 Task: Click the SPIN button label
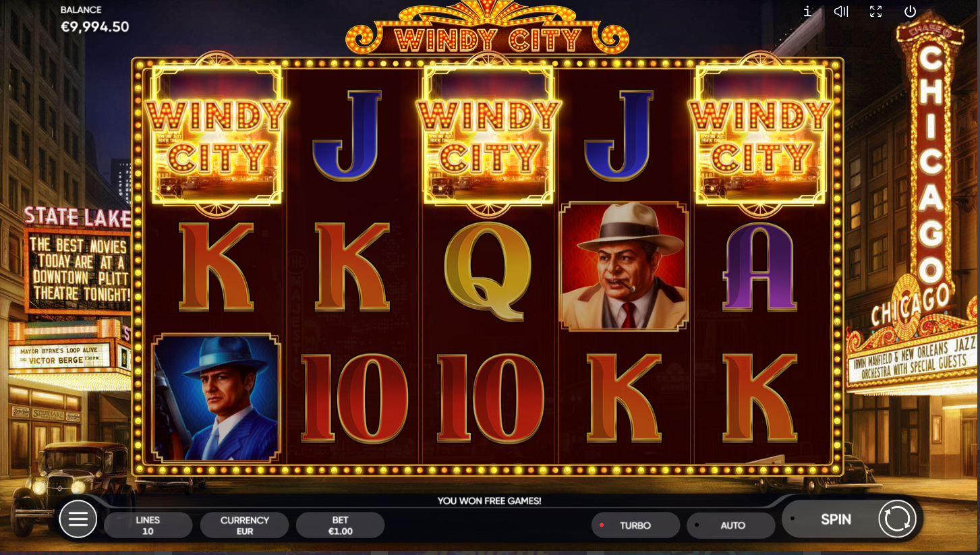pyautogui.click(x=836, y=519)
